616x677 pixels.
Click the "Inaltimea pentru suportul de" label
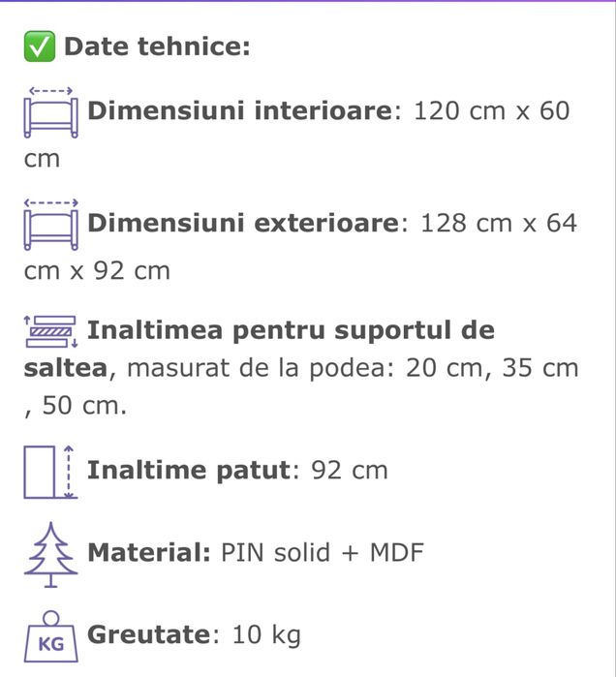pos(291,331)
